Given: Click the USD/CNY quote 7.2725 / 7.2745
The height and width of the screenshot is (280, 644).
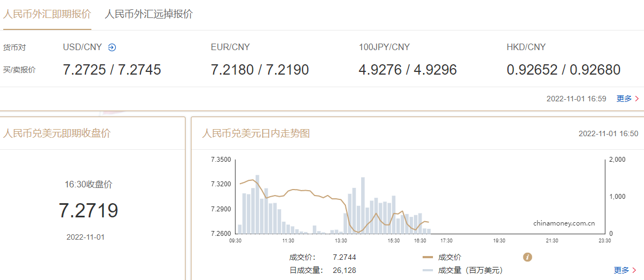Looking at the screenshot, I should pos(112,70).
